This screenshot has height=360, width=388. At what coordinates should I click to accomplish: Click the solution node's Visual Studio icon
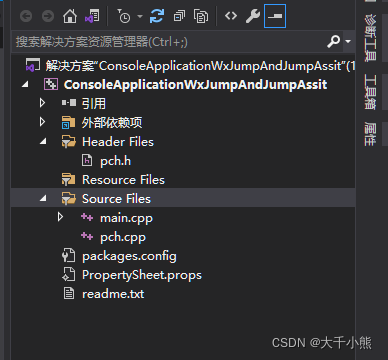coord(33,66)
